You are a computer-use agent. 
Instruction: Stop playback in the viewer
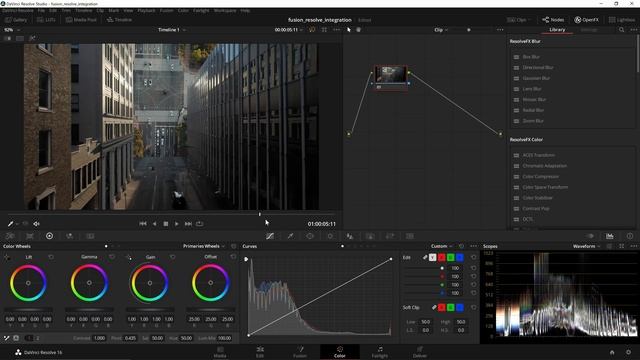(166, 224)
